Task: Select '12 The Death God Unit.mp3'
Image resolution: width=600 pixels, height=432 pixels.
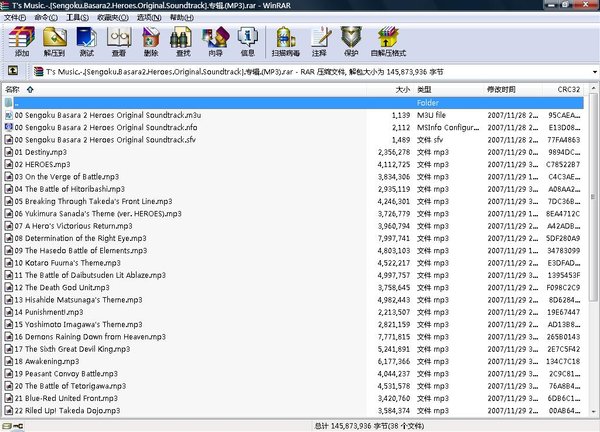Action: pos(62,287)
